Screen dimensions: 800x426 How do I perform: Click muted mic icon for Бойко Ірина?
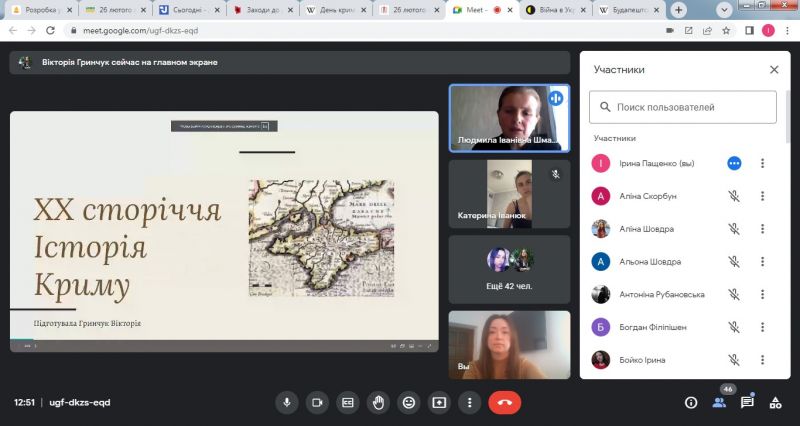734,360
